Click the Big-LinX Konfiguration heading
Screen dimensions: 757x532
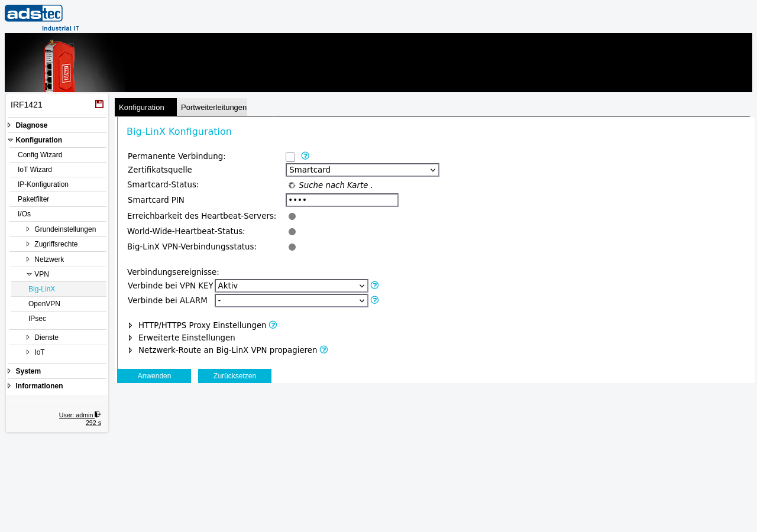[179, 131]
